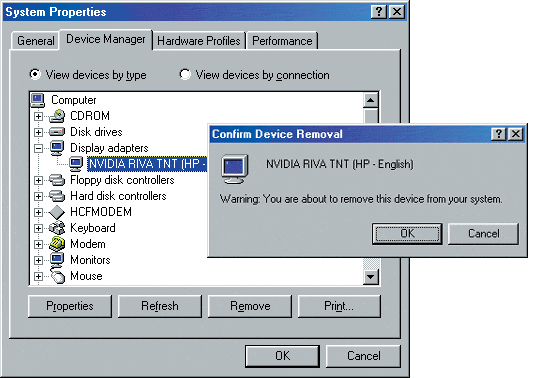The image size is (540, 378).
Task: Expand the Modem node
Action: tap(39, 244)
